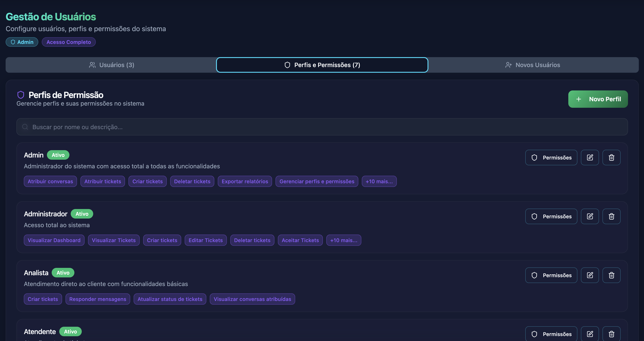Click trash icon for Atendente profile

click(x=611, y=334)
